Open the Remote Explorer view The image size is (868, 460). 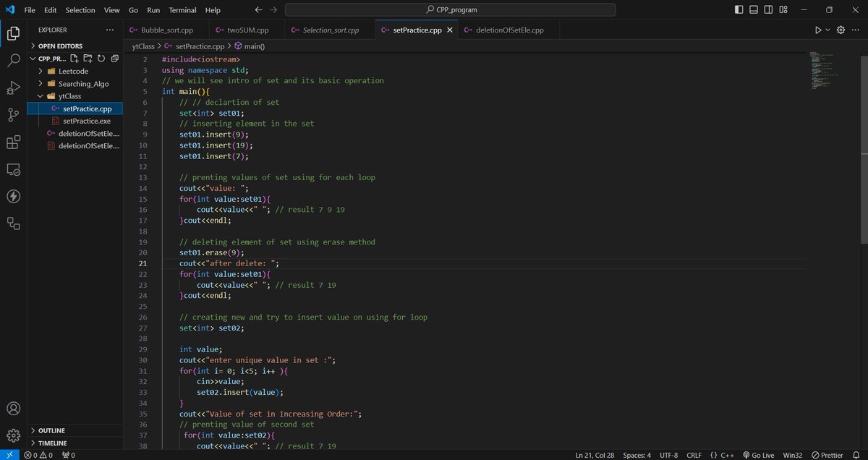pyautogui.click(x=13, y=169)
